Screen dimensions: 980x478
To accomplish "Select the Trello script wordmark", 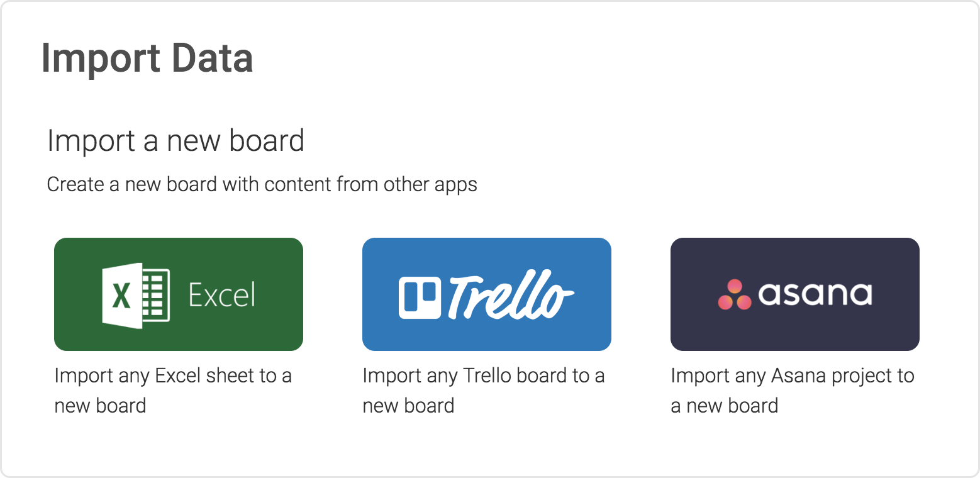I will 511,295.
